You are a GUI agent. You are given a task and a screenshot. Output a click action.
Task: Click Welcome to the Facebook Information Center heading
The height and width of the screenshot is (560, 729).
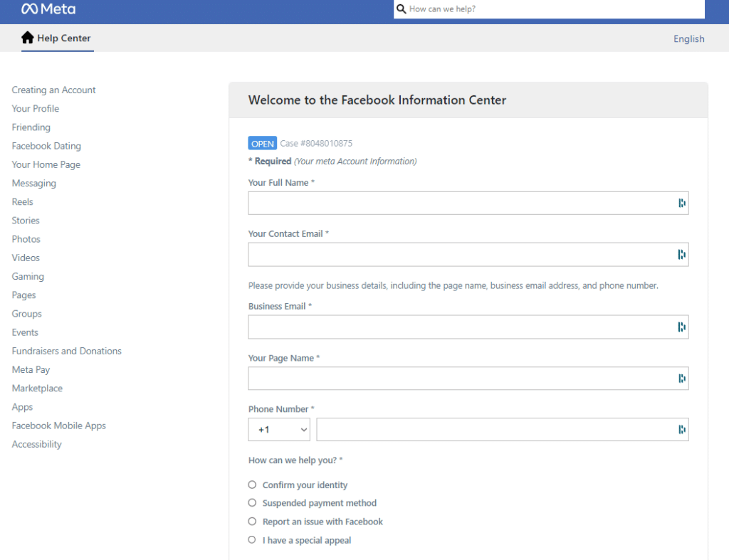point(377,100)
